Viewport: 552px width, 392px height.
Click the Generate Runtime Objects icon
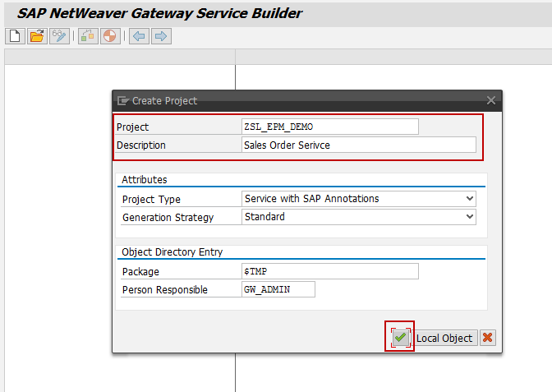88,36
